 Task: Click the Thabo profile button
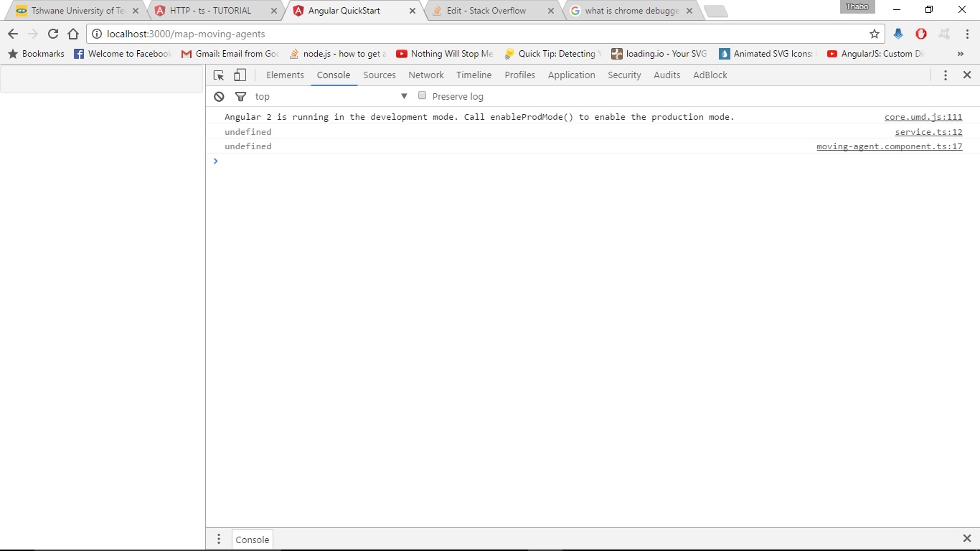[857, 6]
